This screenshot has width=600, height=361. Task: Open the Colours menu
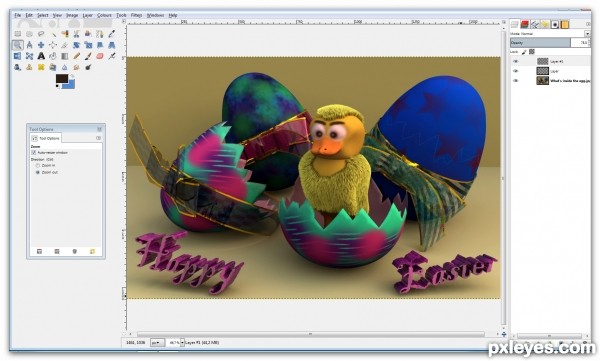tap(104, 15)
